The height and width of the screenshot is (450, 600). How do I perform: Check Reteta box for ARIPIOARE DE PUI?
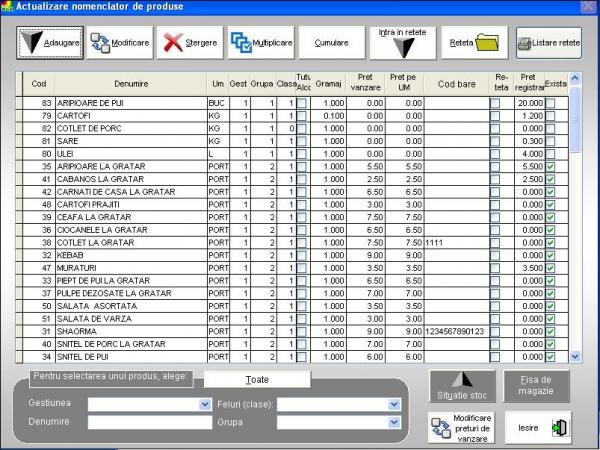click(495, 103)
